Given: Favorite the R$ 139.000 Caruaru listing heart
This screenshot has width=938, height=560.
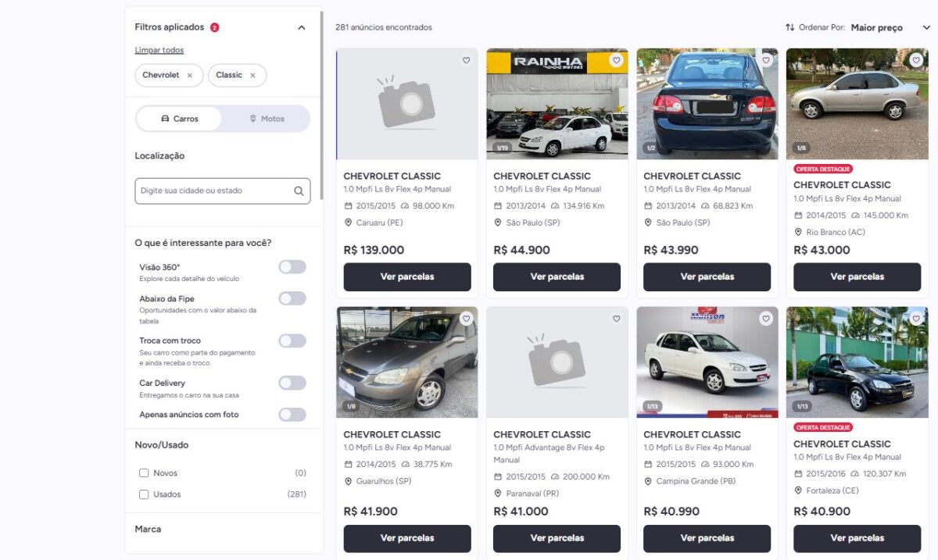Looking at the screenshot, I should coord(466,60).
